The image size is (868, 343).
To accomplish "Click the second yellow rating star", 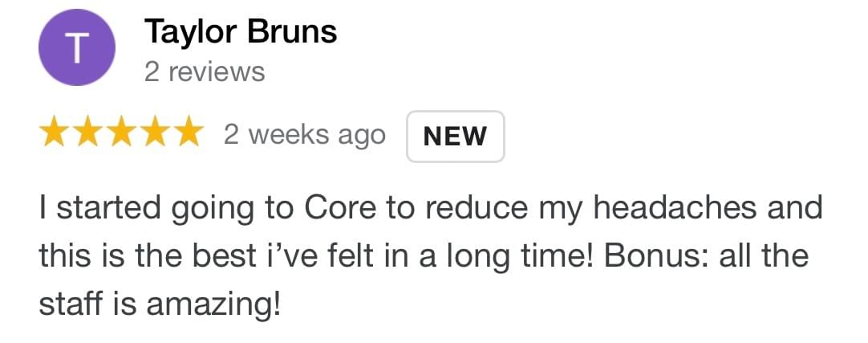I will click(x=87, y=134).
